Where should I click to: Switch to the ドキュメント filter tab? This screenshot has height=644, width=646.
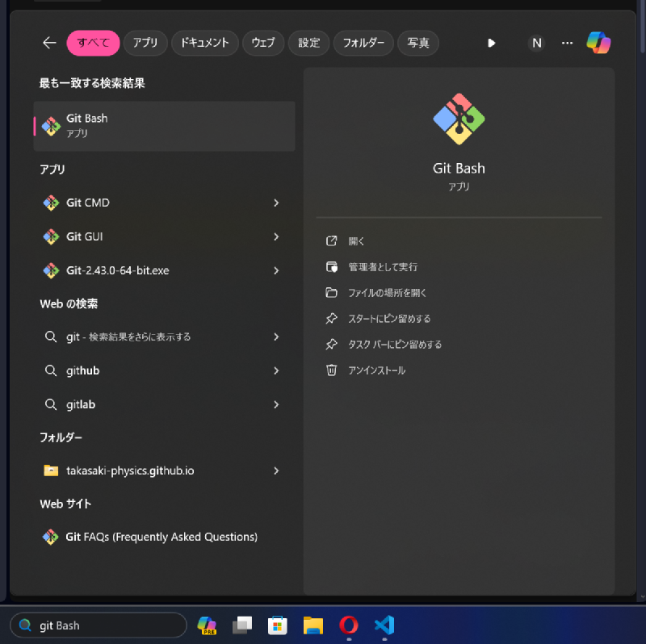click(205, 43)
